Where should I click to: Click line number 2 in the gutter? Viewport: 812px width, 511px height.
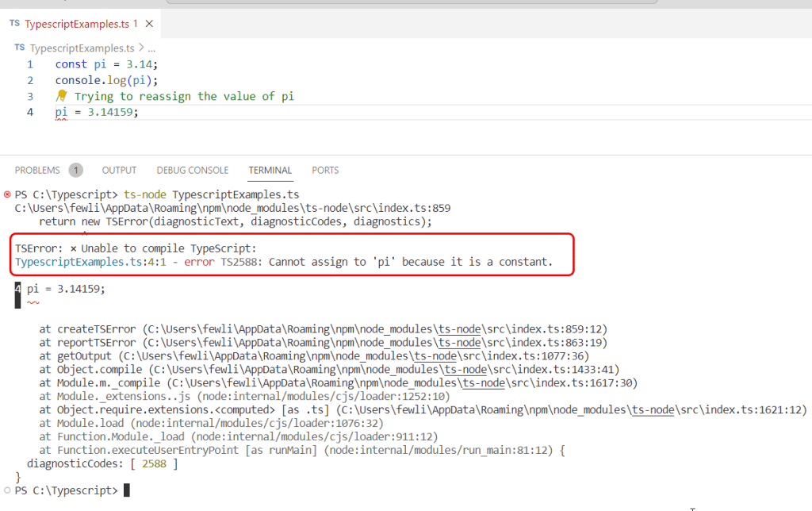[x=30, y=81]
